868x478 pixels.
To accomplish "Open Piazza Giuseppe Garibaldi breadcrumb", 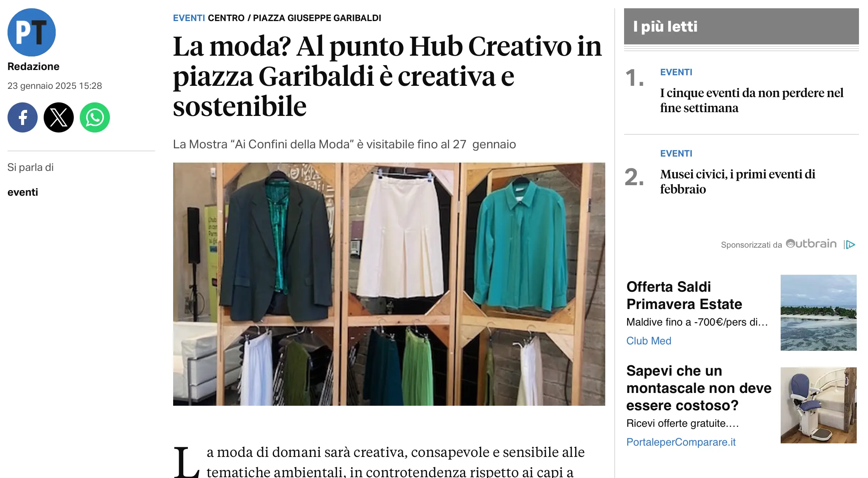I will (317, 18).
